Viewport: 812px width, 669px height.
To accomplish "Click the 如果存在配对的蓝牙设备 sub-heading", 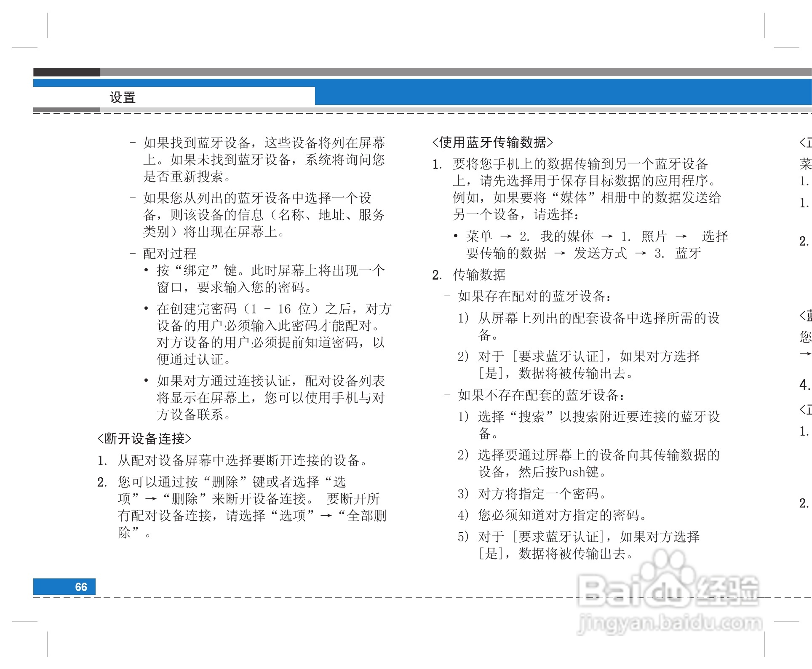I will pyautogui.click(x=534, y=296).
